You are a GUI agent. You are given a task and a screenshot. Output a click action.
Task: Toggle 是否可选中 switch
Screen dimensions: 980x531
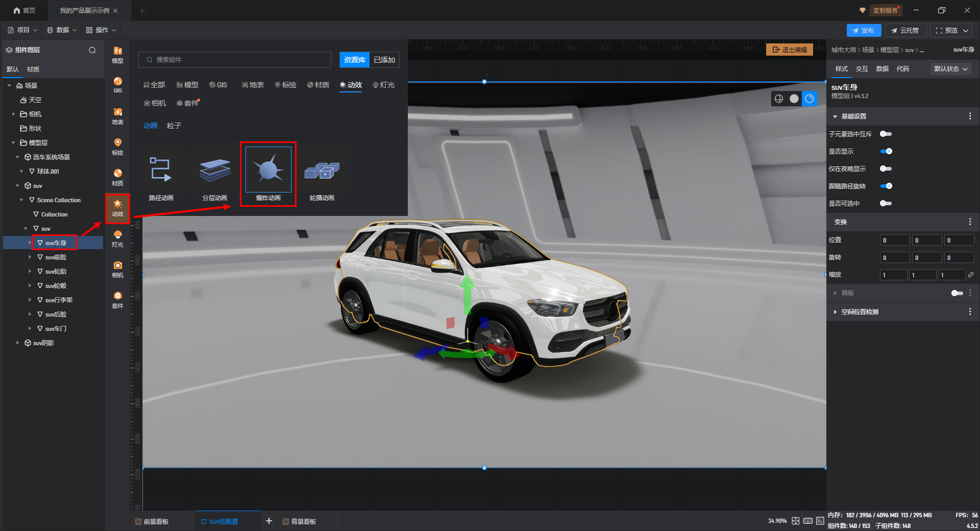point(886,203)
